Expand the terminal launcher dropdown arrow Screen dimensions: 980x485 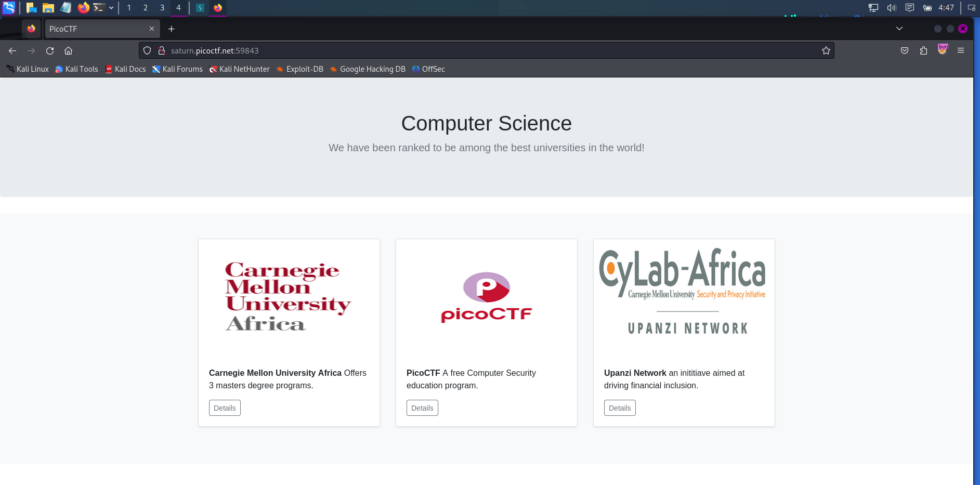coord(111,8)
